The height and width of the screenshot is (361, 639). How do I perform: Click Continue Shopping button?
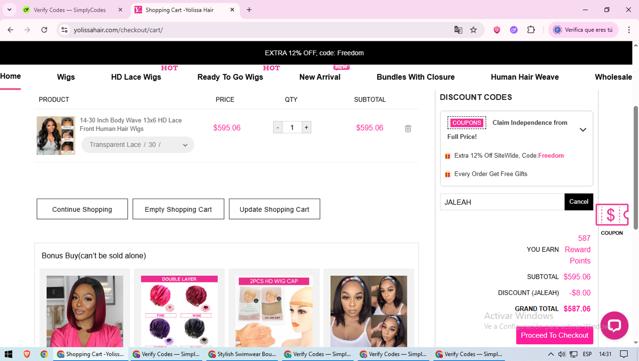(82, 209)
